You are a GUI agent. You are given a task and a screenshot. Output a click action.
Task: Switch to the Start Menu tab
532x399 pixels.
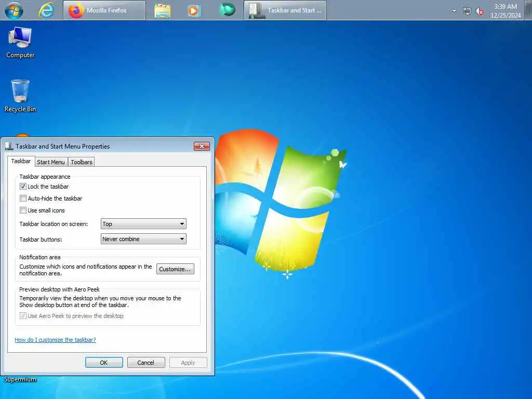(x=51, y=162)
